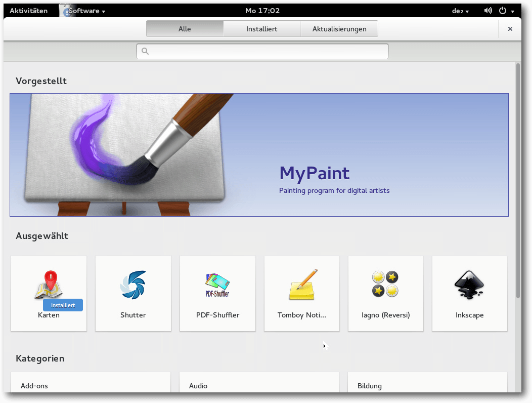Open the de keyboard layout dropdown
This screenshot has width=532, height=403.
(x=460, y=11)
